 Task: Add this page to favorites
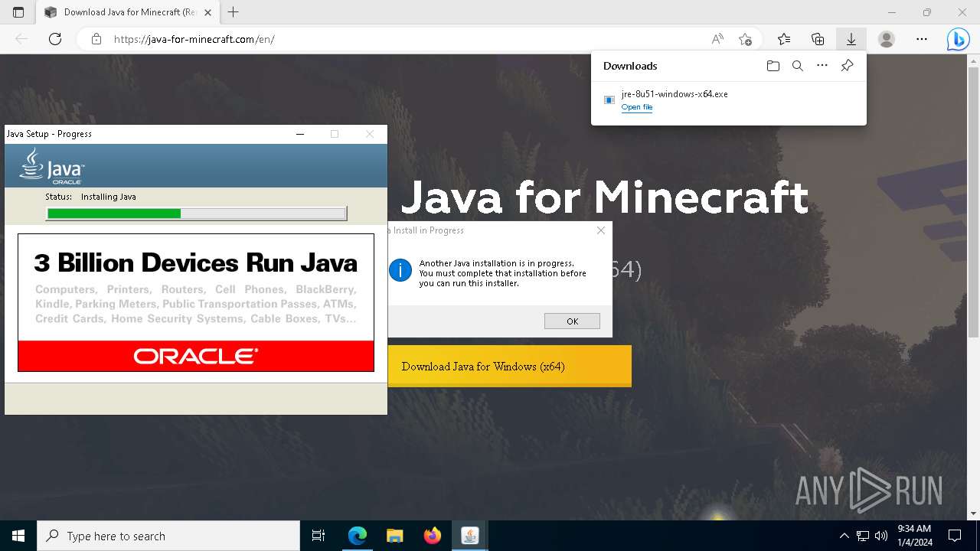pyautogui.click(x=745, y=39)
